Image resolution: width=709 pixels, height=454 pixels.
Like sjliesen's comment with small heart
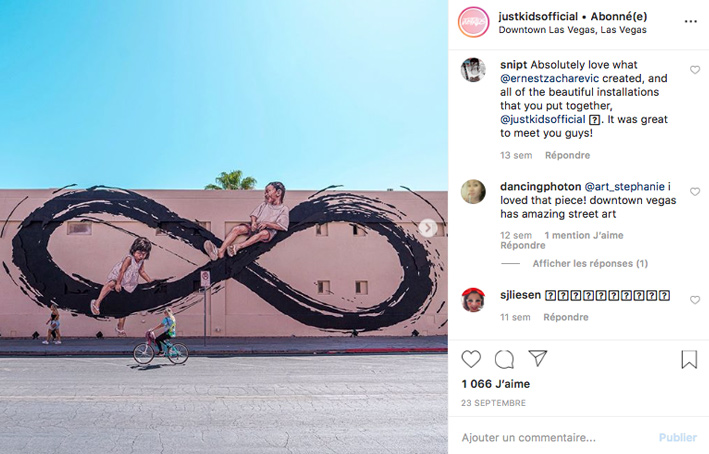[695, 300]
